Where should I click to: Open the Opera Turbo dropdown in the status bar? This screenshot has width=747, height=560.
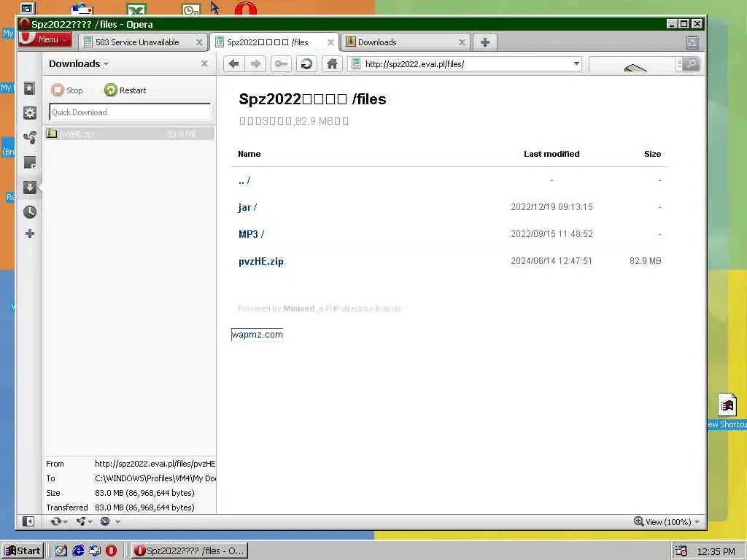pyautogui.click(x=110, y=521)
